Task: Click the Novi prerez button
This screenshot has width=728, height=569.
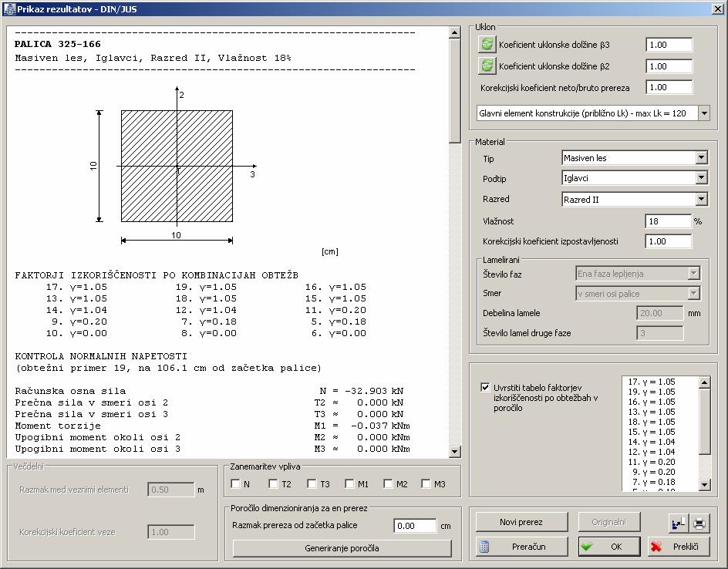Action: [x=521, y=522]
